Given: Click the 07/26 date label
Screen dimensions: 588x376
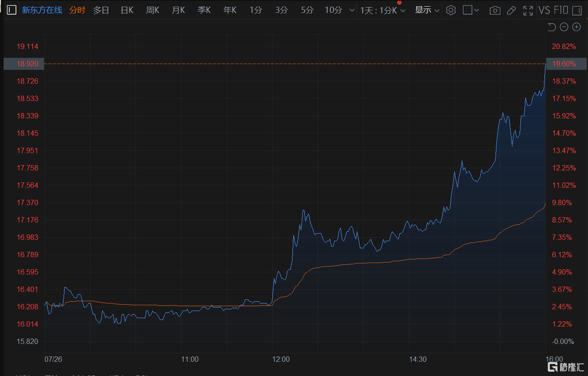Looking at the screenshot, I should pyautogui.click(x=52, y=359).
